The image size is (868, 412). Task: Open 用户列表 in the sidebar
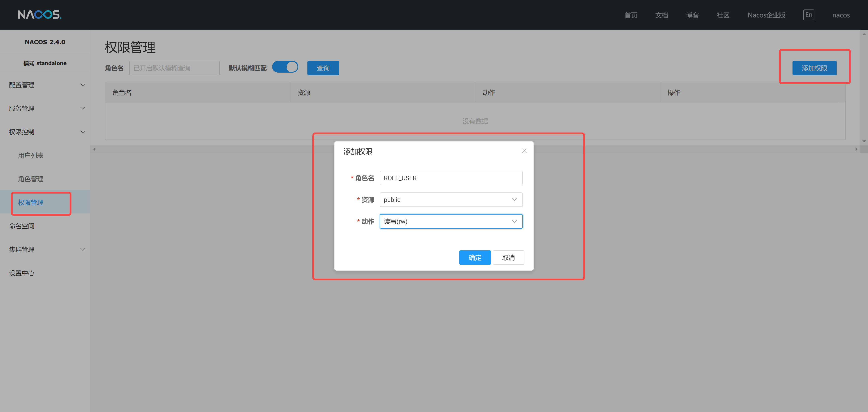(x=31, y=155)
